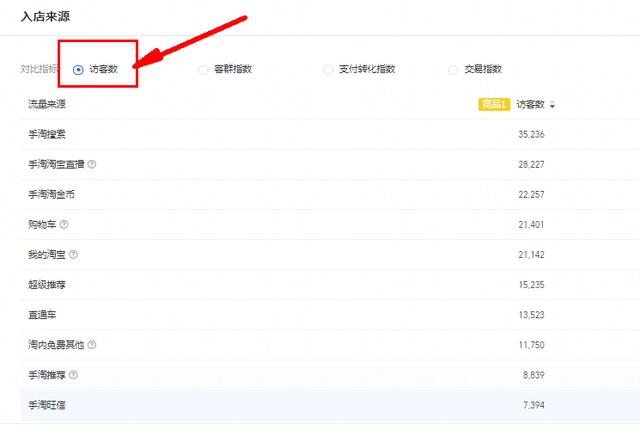Choose the 支付转化指数 radio option
The image size is (640, 436).
pyautogui.click(x=329, y=70)
